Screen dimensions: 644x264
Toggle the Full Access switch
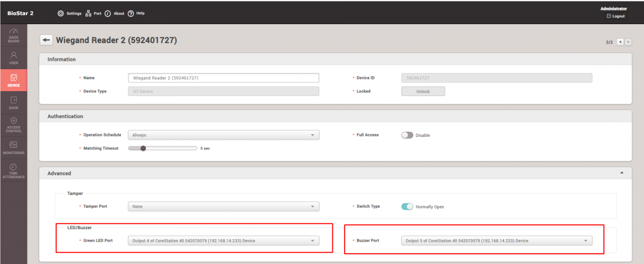407,135
